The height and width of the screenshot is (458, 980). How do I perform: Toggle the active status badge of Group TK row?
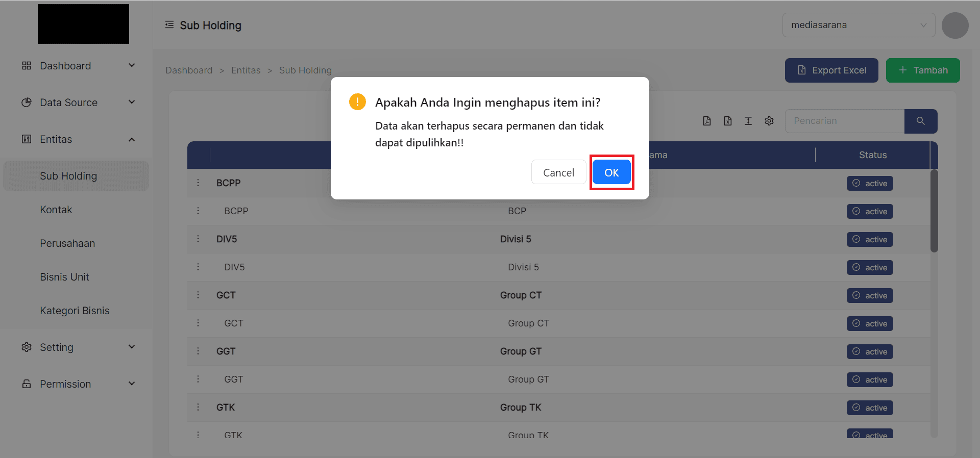870,408
